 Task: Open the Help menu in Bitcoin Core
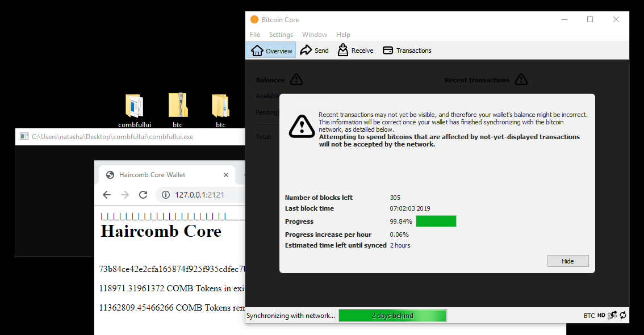(x=343, y=35)
